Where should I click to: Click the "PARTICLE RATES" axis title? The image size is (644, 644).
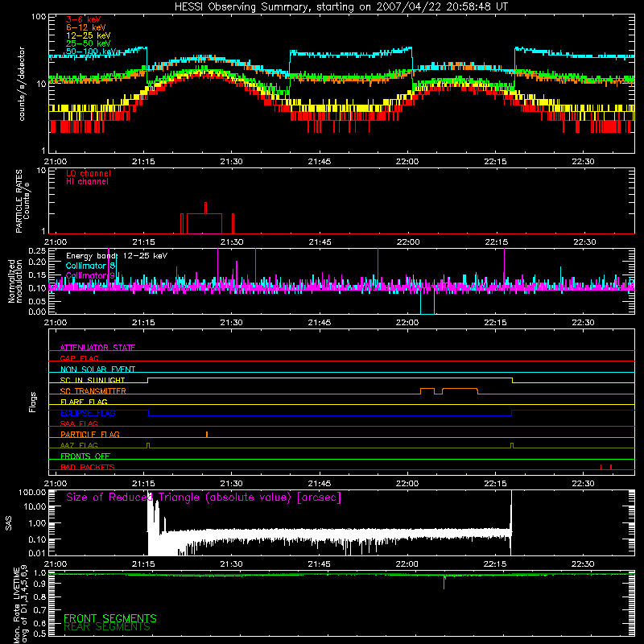[x=19, y=201]
